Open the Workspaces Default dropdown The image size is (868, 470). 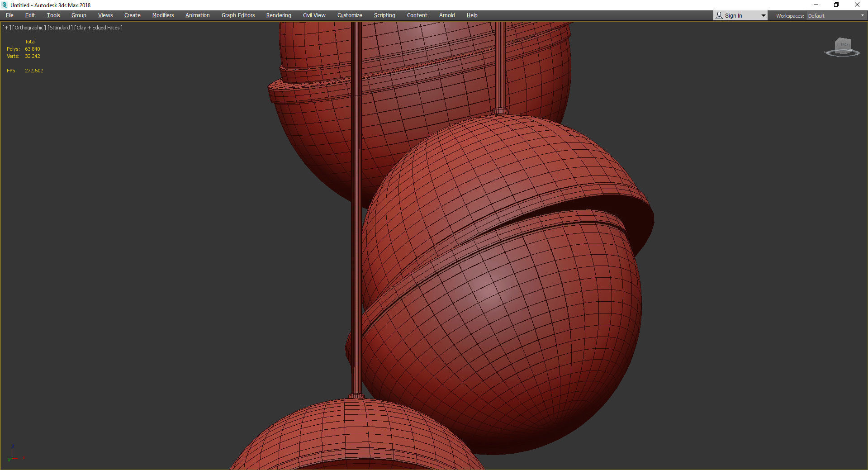click(x=836, y=16)
